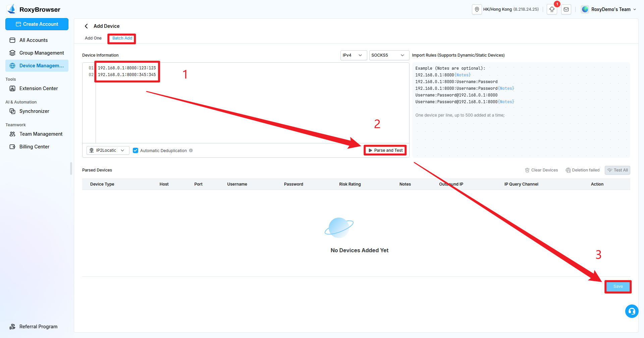Viewport: 644px width, 338px height.
Task: Open the IP2Location query channel dropdown
Action: click(x=108, y=150)
